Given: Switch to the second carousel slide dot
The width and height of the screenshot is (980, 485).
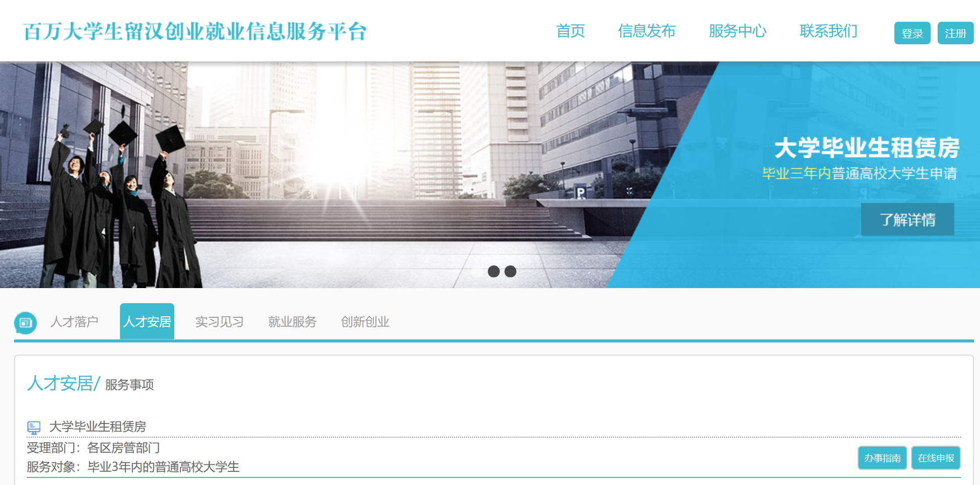Looking at the screenshot, I should (x=494, y=271).
